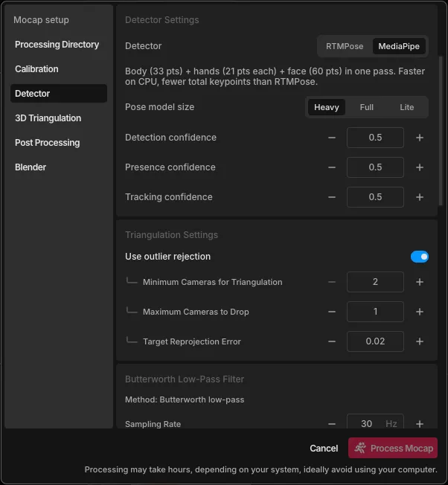The width and height of the screenshot is (448, 485).
Task: Decrease Sampling Rate with minus icon
Action: (x=332, y=424)
